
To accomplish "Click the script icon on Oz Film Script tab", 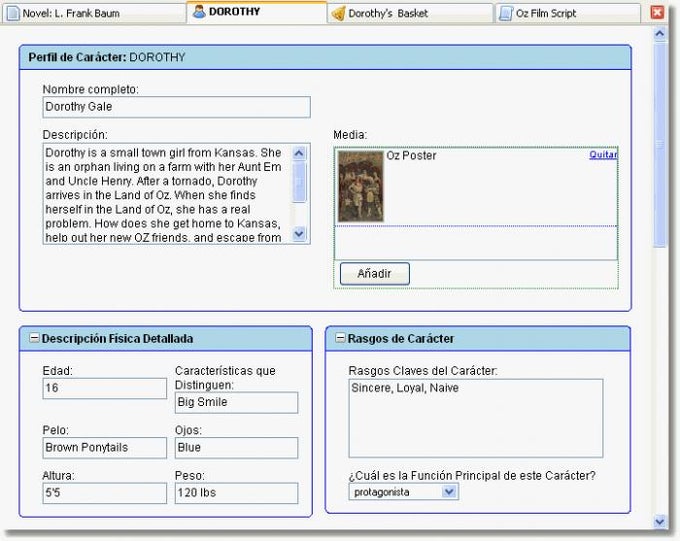I will point(506,13).
